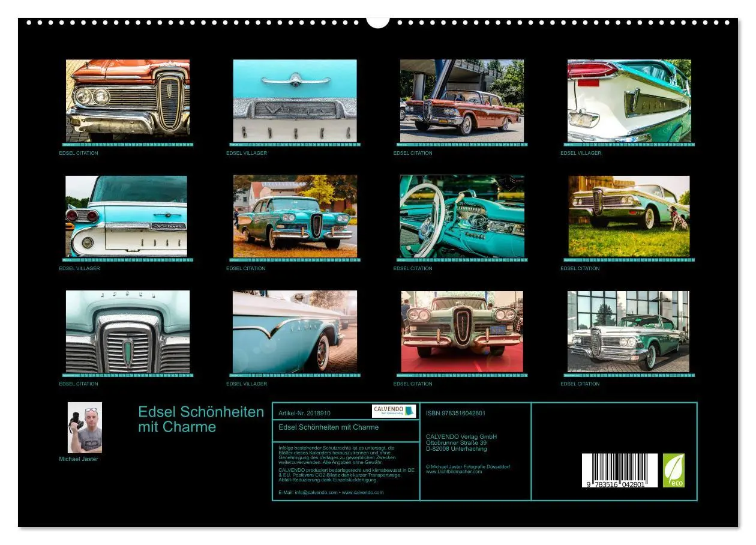The height and width of the screenshot is (545, 756).
Task: Click '© Michael Jaster Fotografie Düsseldorf' credit
Action: [468, 466]
